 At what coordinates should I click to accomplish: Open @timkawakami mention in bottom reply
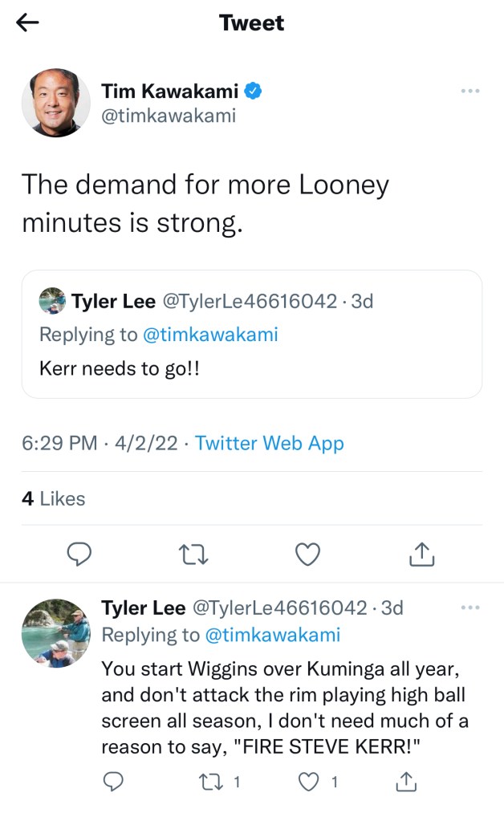[x=273, y=635]
